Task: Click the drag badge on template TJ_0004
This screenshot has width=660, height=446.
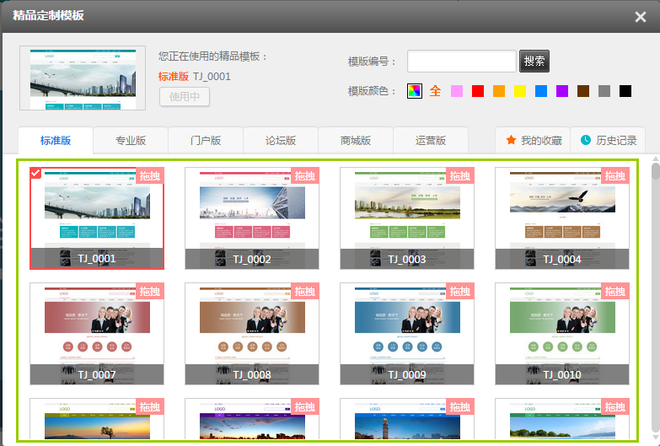Action: pos(614,176)
